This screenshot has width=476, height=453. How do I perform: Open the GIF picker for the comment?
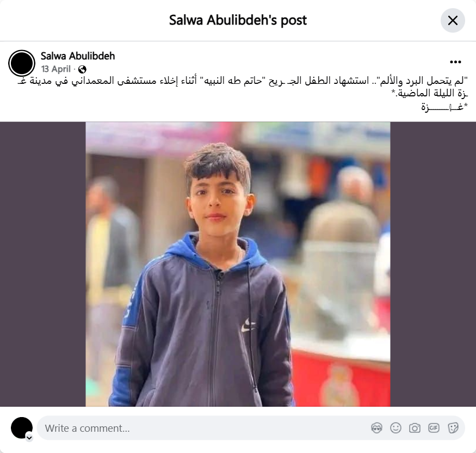[x=434, y=428]
